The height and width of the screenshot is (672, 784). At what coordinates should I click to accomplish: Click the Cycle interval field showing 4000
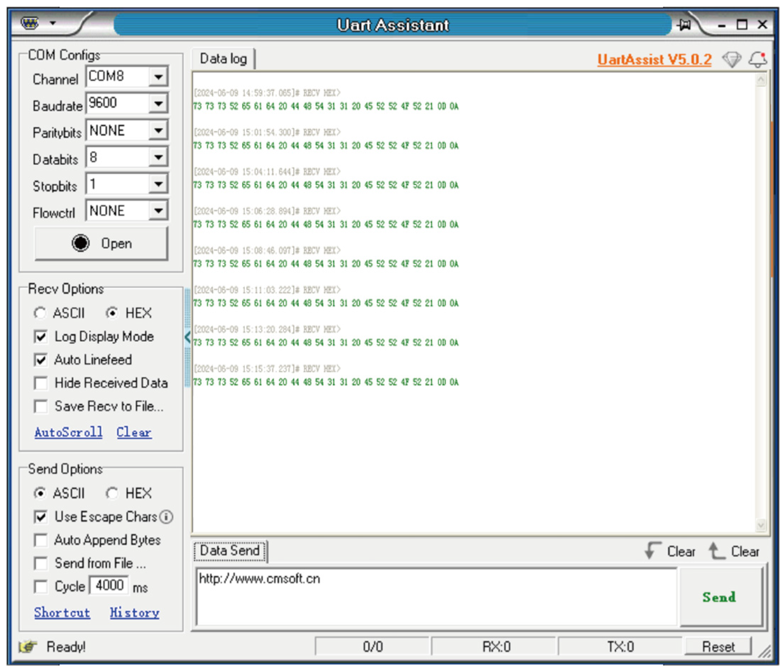(x=109, y=586)
